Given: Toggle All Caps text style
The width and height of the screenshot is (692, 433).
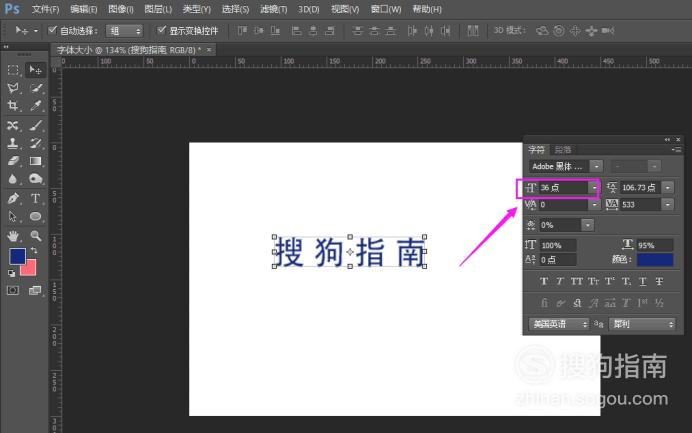Looking at the screenshot, I should click(x=576, y=281).
